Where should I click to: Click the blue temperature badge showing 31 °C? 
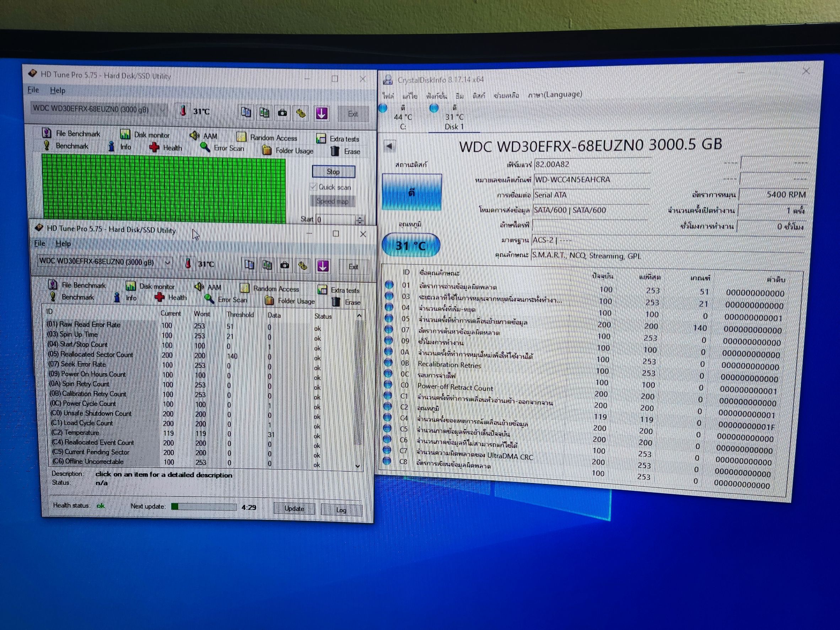(411, 245)
